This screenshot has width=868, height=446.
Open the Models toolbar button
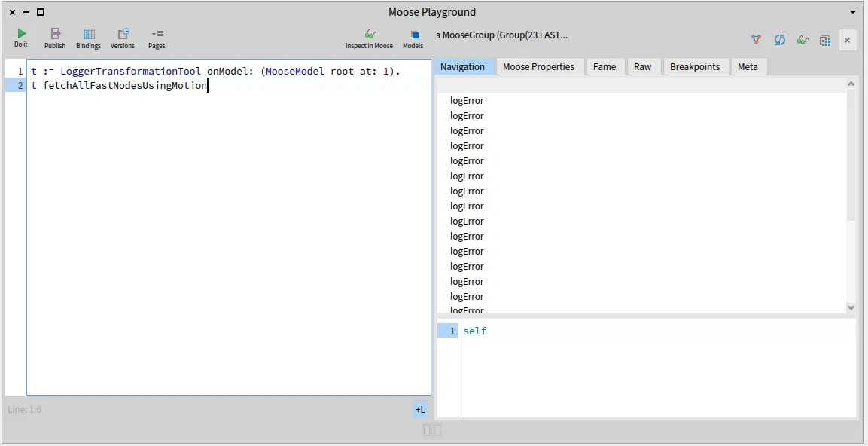click(413, 38)
